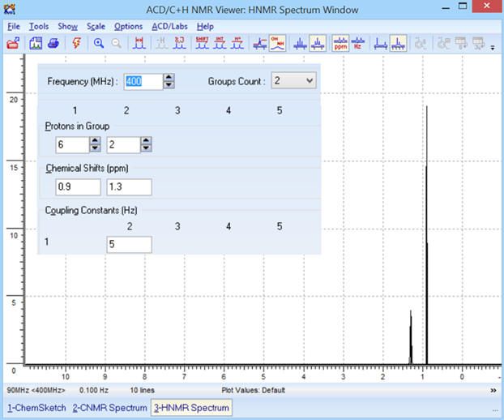Screen dimensions: 504x420
Task: Click the H* peak labels icon
Action: click(x=237, y=43)
